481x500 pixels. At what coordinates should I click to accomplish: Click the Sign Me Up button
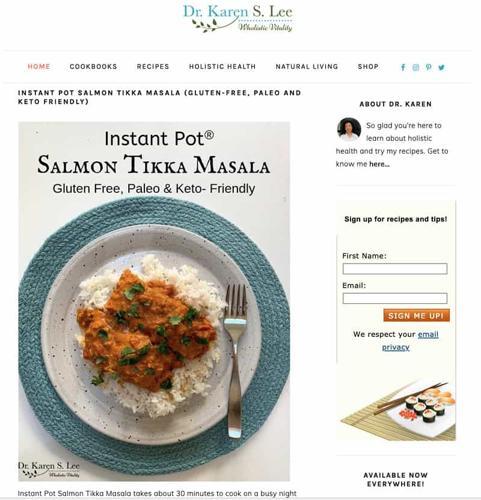coord(416,315)
